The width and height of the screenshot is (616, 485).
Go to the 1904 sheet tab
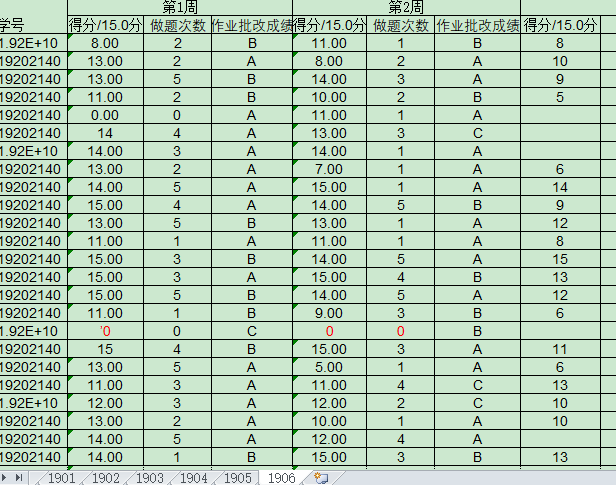coord(193,478)
